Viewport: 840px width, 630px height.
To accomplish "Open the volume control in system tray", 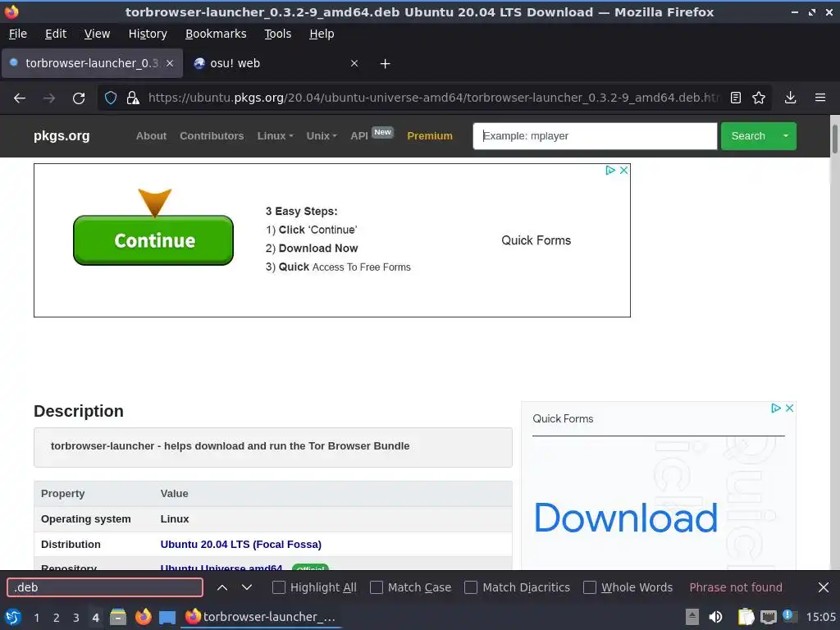I will (x=715, y=617).
